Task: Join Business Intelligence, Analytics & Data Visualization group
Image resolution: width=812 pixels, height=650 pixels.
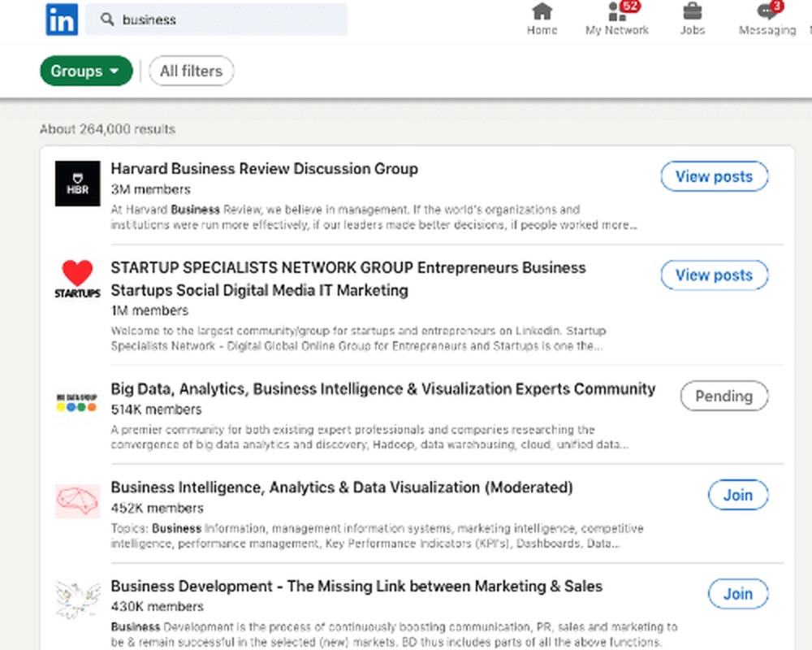Action: point(738,495)
